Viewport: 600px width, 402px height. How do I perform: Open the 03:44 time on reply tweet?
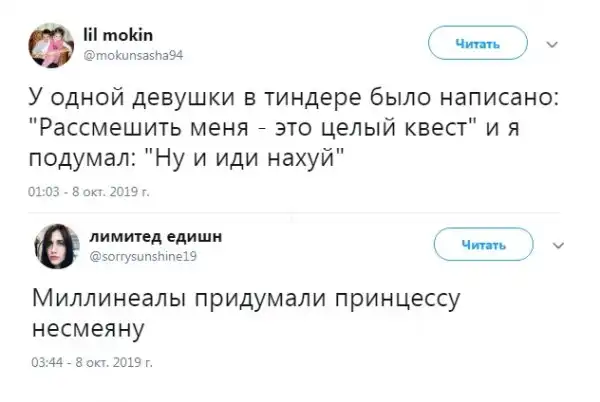(x=49, y=363)
